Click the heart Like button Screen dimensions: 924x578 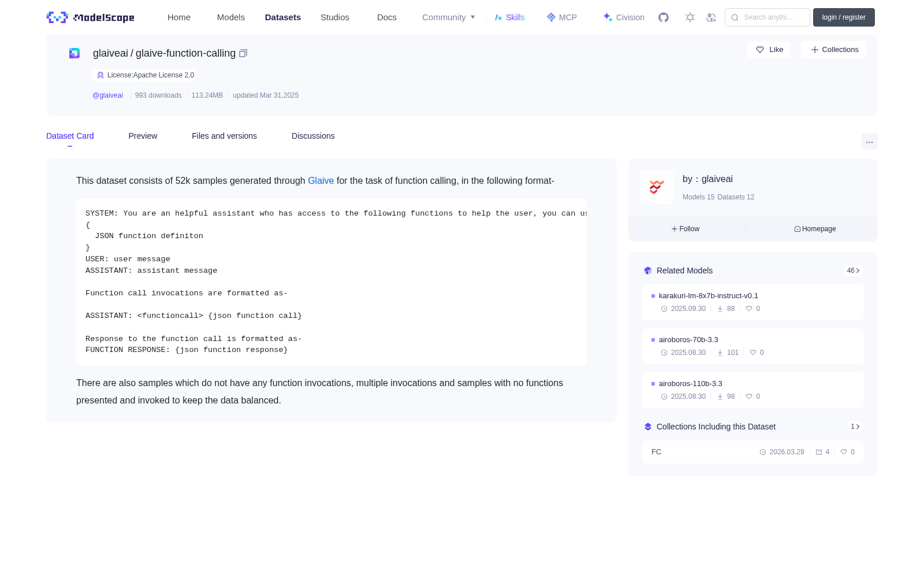click(769, 50)
